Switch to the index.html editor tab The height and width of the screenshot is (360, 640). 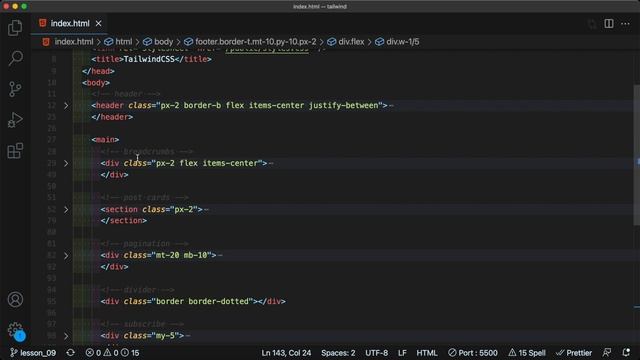[70, 24]
